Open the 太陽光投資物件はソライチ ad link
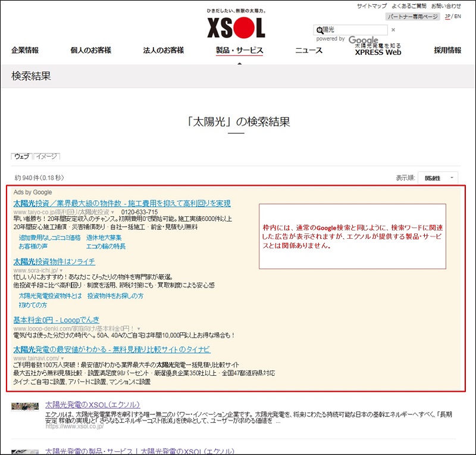Viewport: 476px width, 455px height. (54, 261)
